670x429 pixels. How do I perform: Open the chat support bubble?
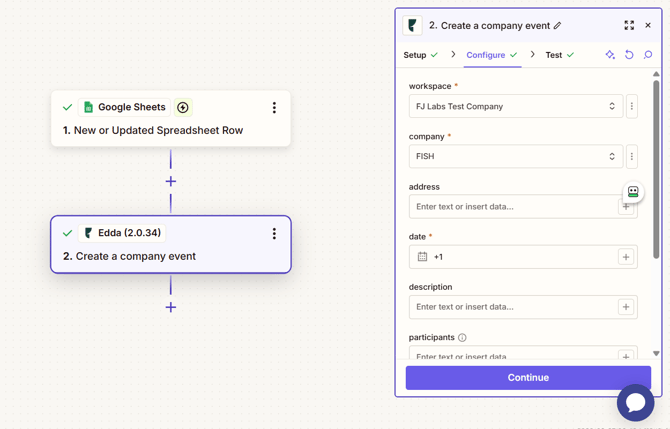click(635, 402)
